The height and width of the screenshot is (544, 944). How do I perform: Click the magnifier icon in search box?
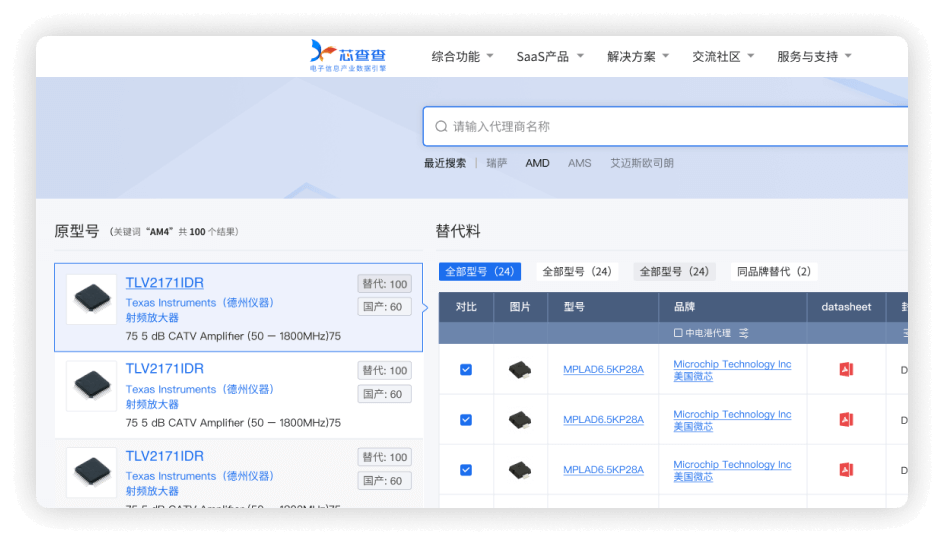coord(441,127)
